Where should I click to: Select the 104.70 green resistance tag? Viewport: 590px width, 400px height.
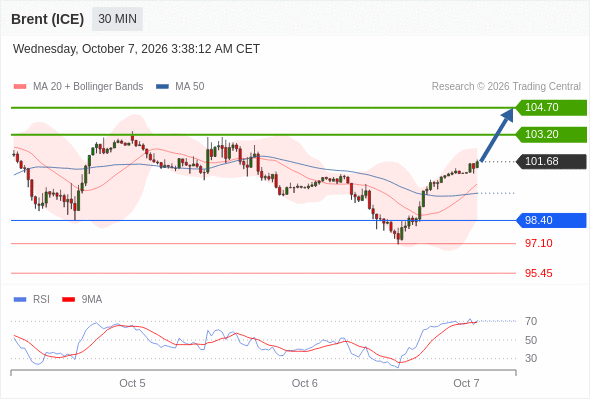tap(551, 108)
